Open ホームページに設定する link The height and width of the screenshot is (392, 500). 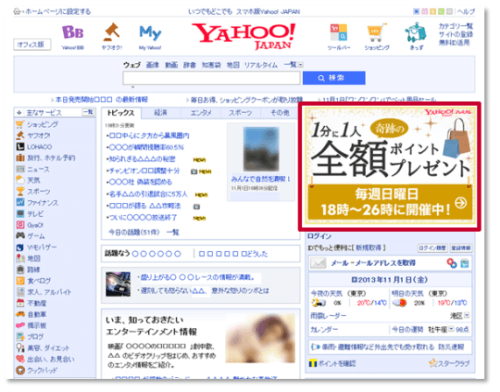58,12
